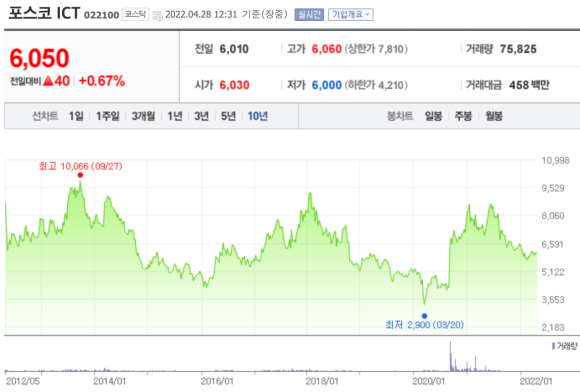Select the 1년 line chart tab
The image size is (580, 392).
[x=175, y=116]
